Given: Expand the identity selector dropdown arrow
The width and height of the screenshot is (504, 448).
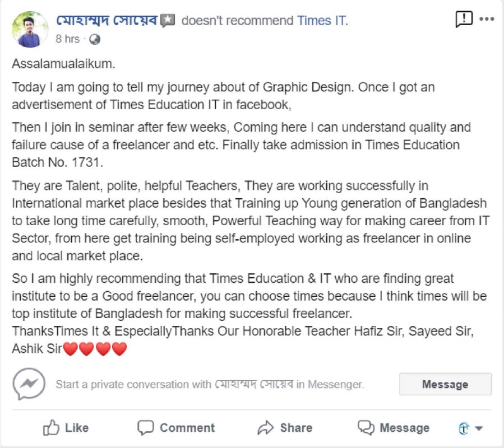Looking at the screenshot, I should pos(479,429).
